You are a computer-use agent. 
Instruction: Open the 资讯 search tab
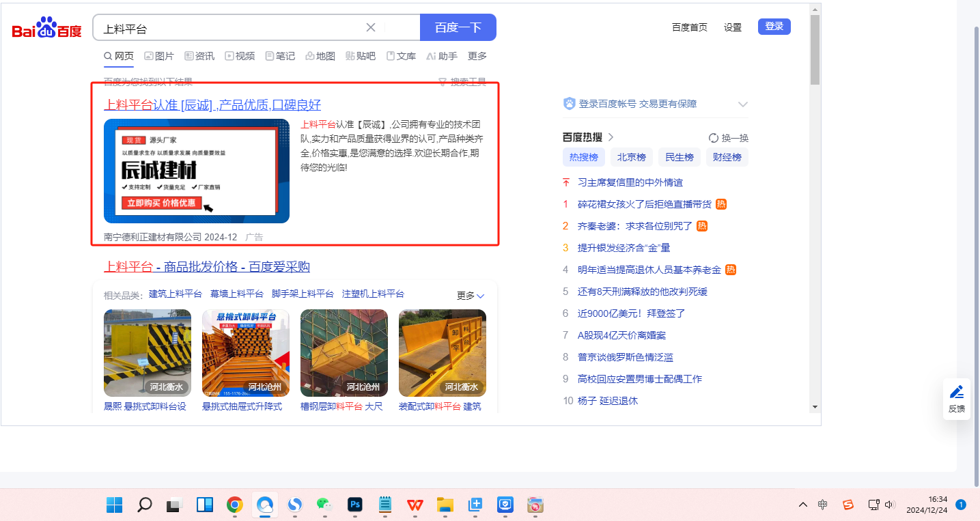pos(199,56)
